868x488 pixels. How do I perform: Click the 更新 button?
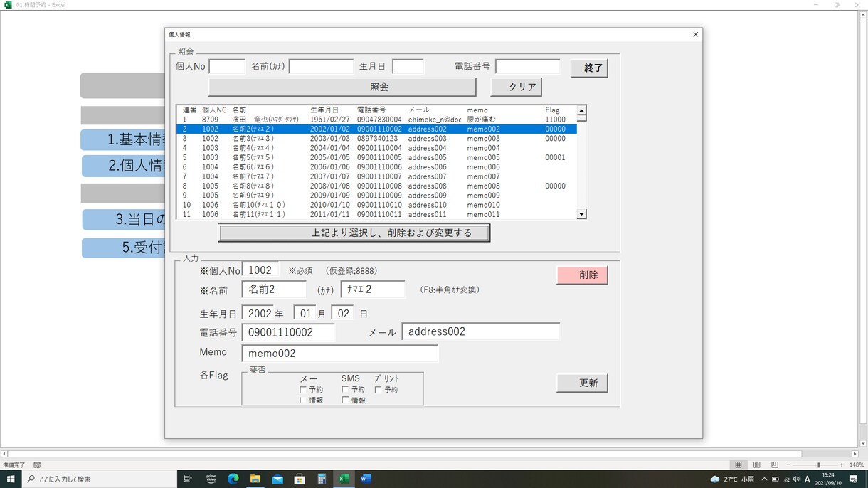(x=582, y=383)
